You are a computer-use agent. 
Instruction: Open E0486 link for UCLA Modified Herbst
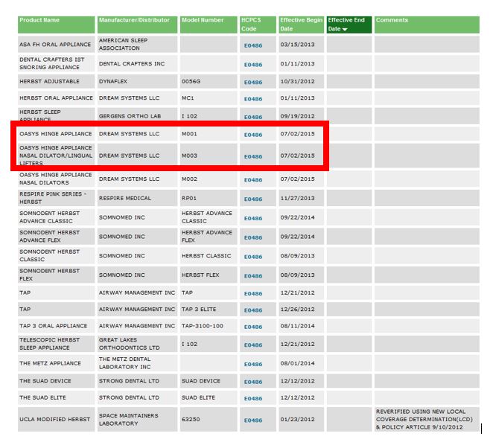point(253,420)
